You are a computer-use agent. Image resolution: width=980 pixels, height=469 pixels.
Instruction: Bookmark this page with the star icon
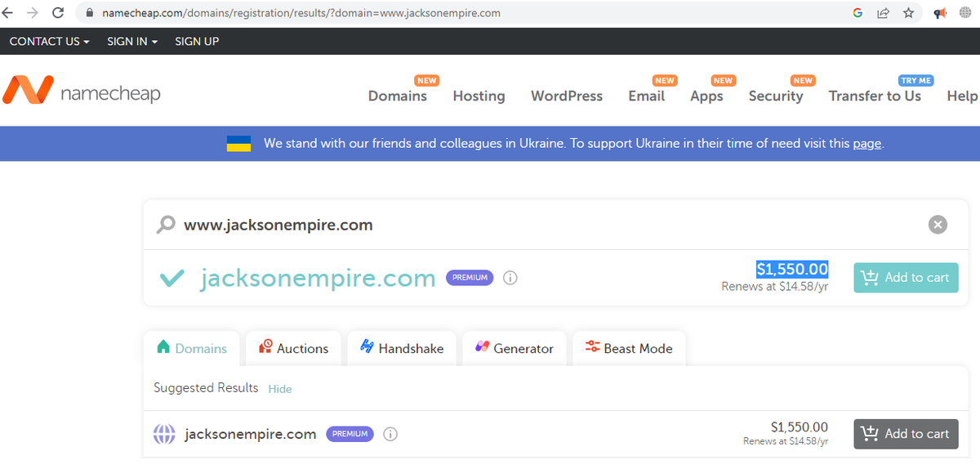tap(908, 13)
